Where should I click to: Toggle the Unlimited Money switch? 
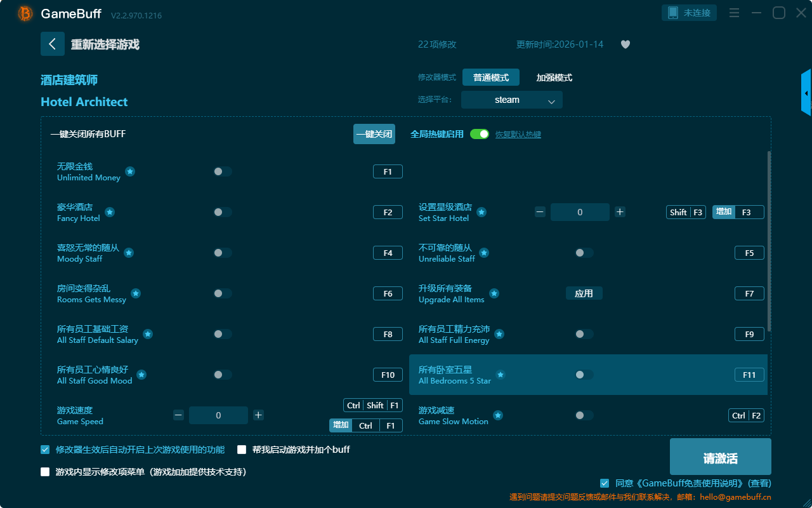[222, 171]
